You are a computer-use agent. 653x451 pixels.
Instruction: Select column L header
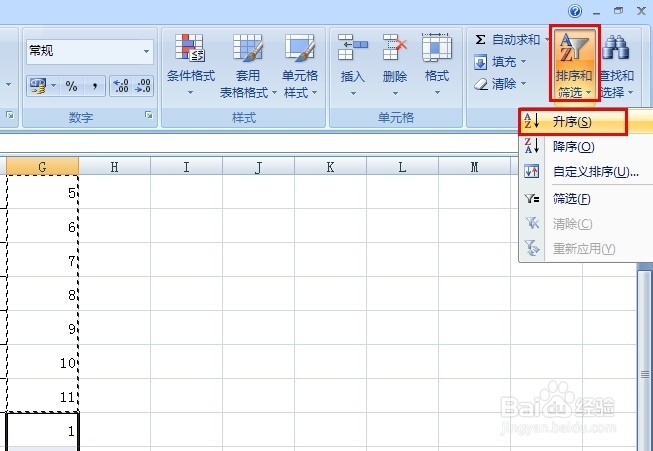[402, 167]
